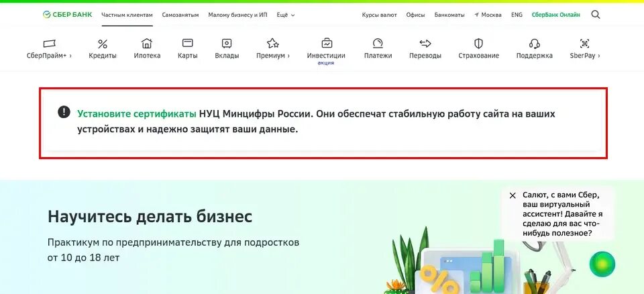Open the Страхование menu label
Viewport: 644px width, 294px height.
pos(478,56)
